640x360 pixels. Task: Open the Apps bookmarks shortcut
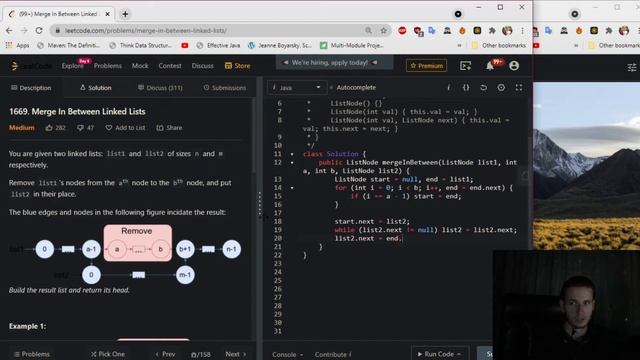point(17,45)
